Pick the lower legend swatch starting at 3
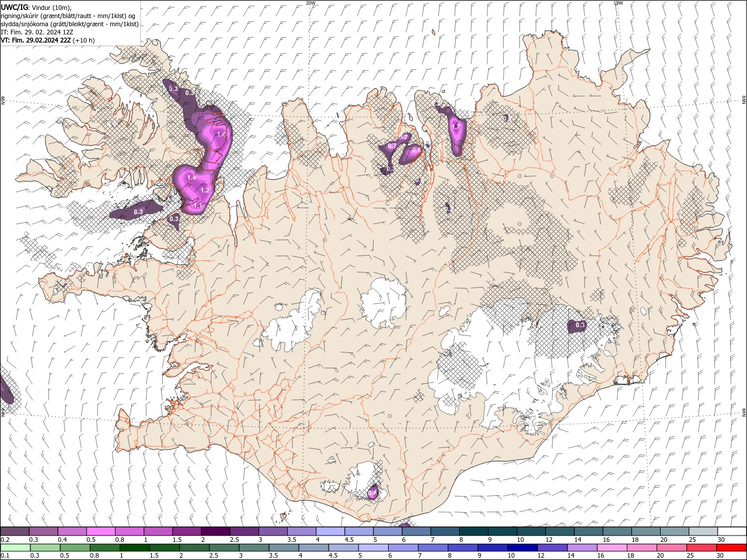 pos(254,548)
